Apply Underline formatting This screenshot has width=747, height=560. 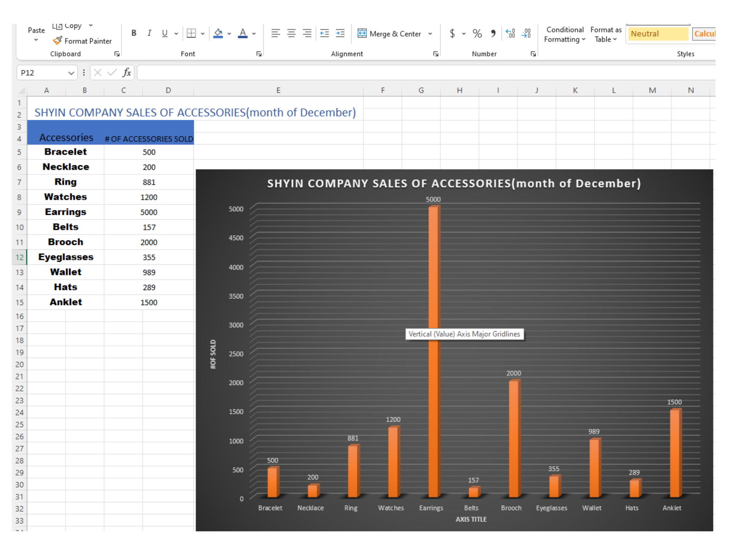pos(164,33)
